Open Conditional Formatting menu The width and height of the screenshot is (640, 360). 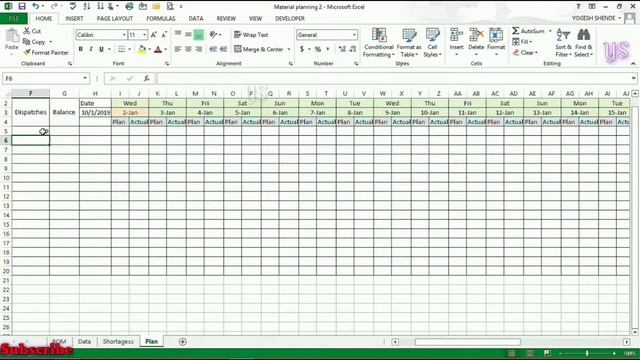pos(379,42)
